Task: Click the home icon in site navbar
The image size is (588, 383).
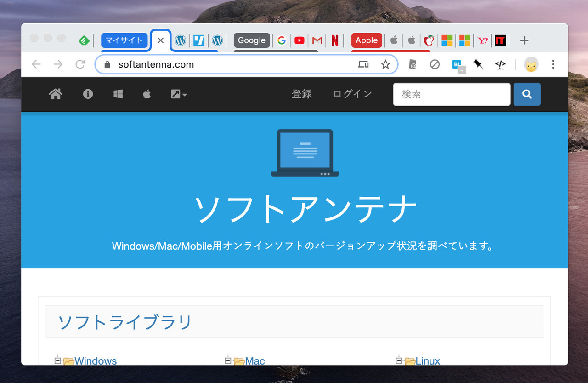Action: click(56, 94)
